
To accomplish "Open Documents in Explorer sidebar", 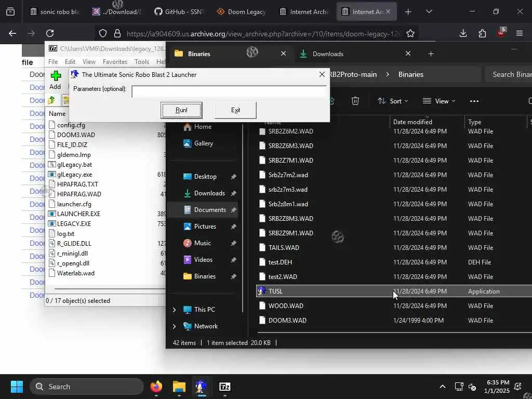I will click(x=210, y=210).
